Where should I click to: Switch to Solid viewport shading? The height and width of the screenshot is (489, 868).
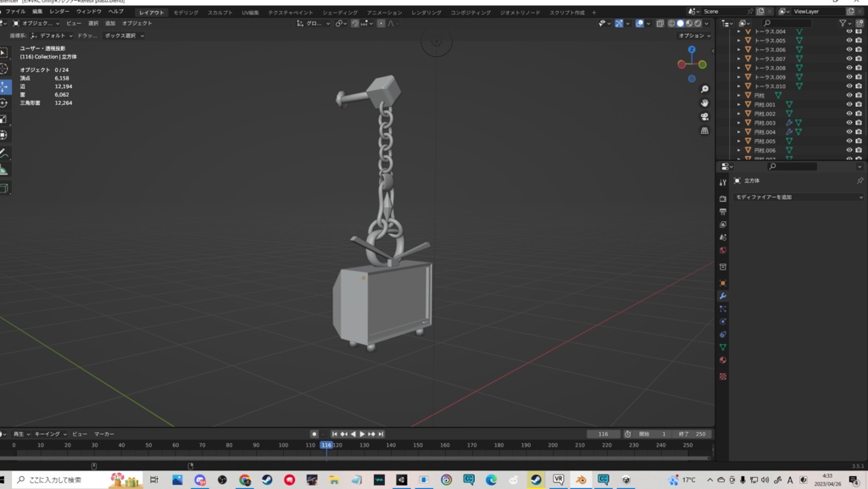point(681,23)
